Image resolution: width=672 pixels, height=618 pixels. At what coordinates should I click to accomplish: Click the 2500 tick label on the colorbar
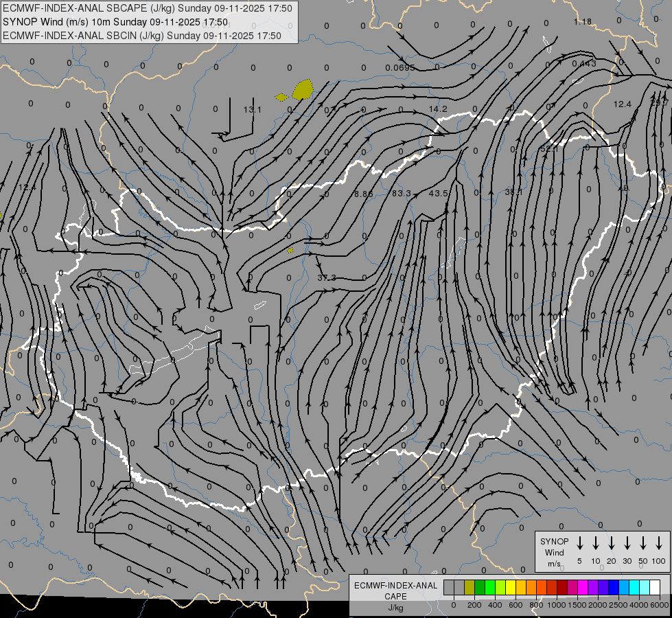click(618, 605)
